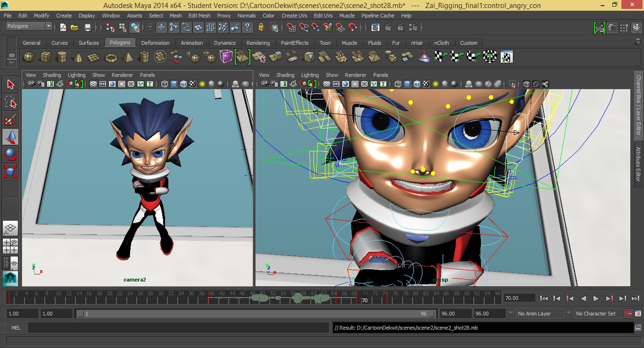
Task: Create a polygon pipe from shelf
Action: pos(144,57)
